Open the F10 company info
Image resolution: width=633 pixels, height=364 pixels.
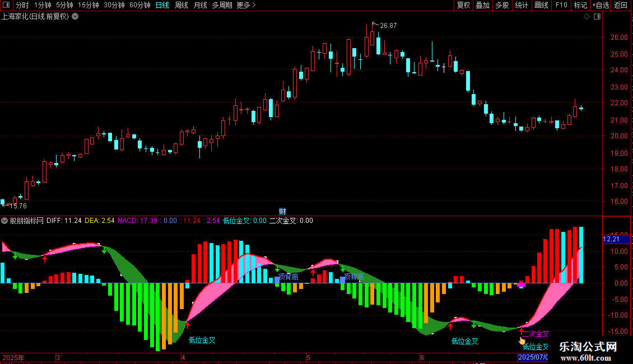(x=561, y=5)
